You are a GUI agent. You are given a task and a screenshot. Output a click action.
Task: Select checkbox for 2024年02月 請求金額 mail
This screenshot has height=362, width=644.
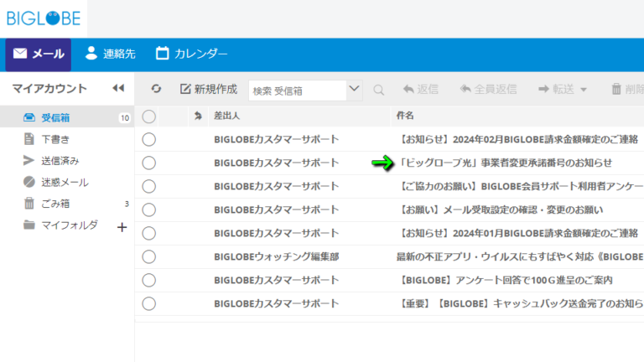point(148,140)
